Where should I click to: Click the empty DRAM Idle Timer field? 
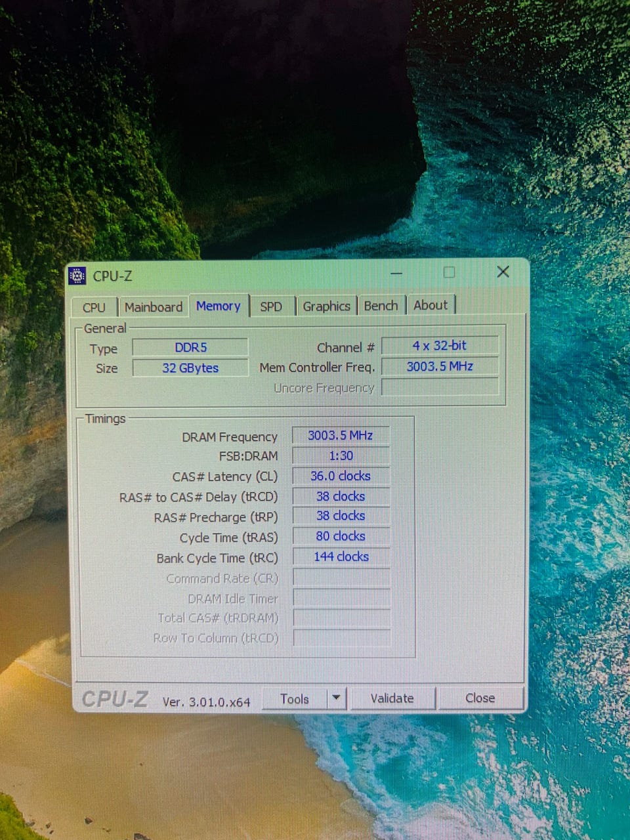341,597
